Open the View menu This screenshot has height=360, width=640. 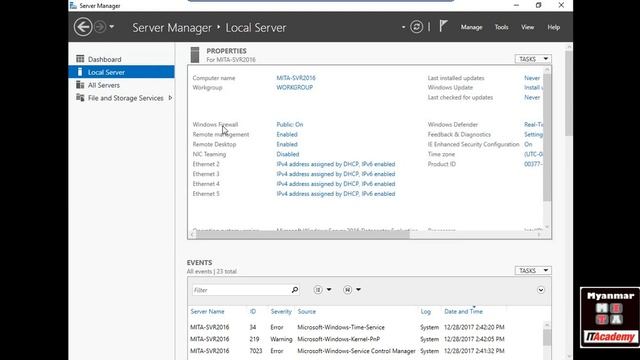pos(527,27)
